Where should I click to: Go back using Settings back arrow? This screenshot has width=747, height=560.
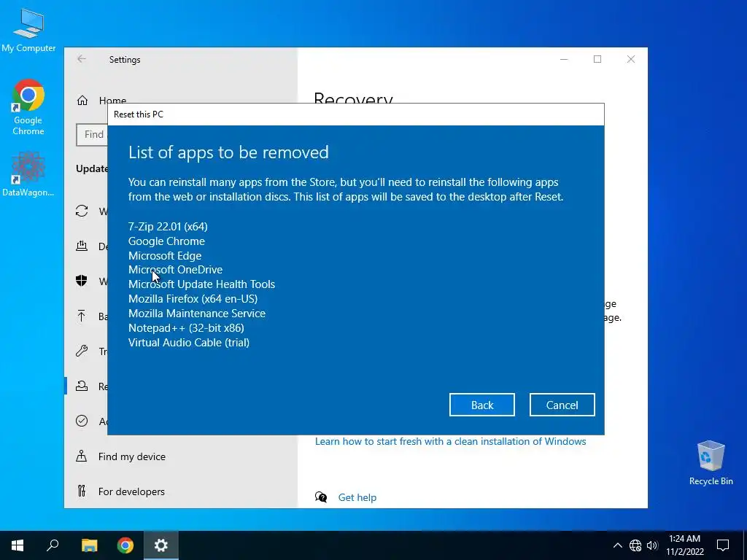(x=82, y=59)
